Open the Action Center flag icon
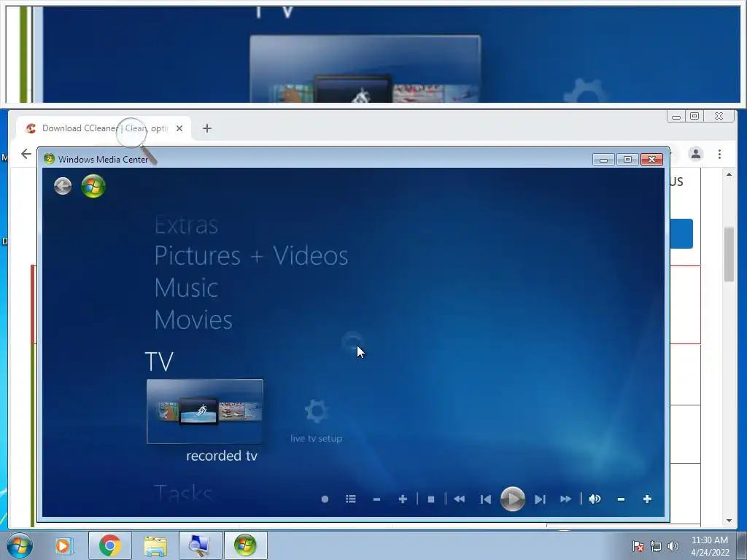Viewport: 747px width, 560px height. pyautogui.click(x=638, y=546)
